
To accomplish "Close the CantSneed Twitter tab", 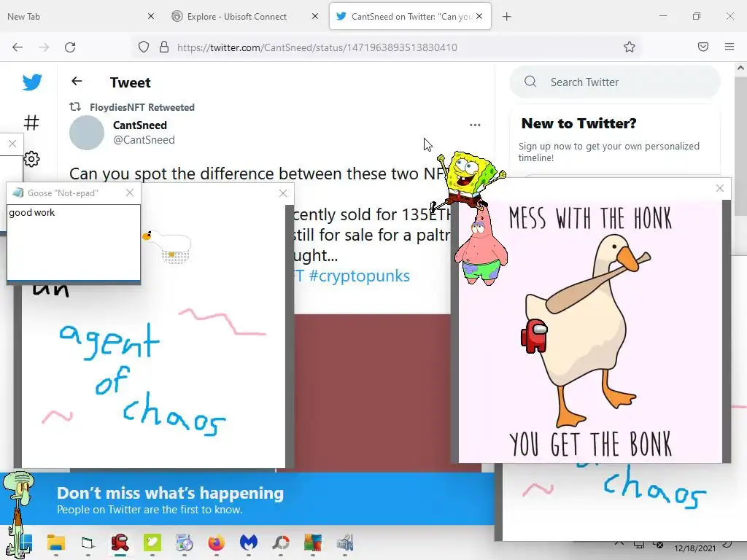I will (x=479, y=16).
